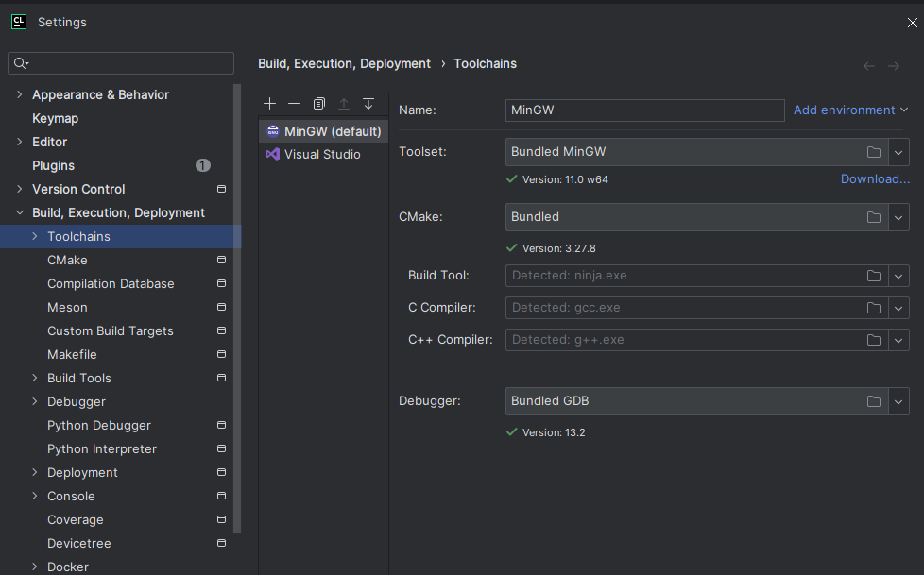This screenshot has height=575, width=924.
Task: Open Plugins settings page
Action: pos(53,165)
